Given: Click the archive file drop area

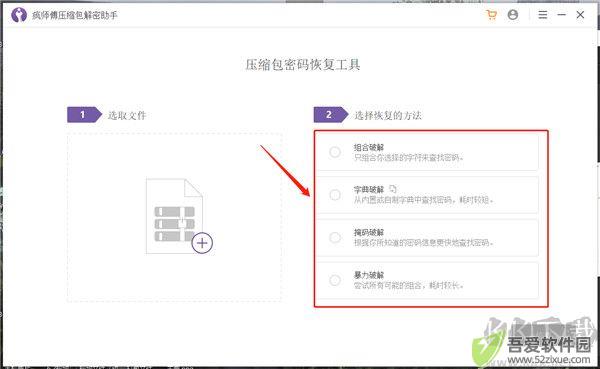Looking at the screenshot, I should tap(174, 217).
